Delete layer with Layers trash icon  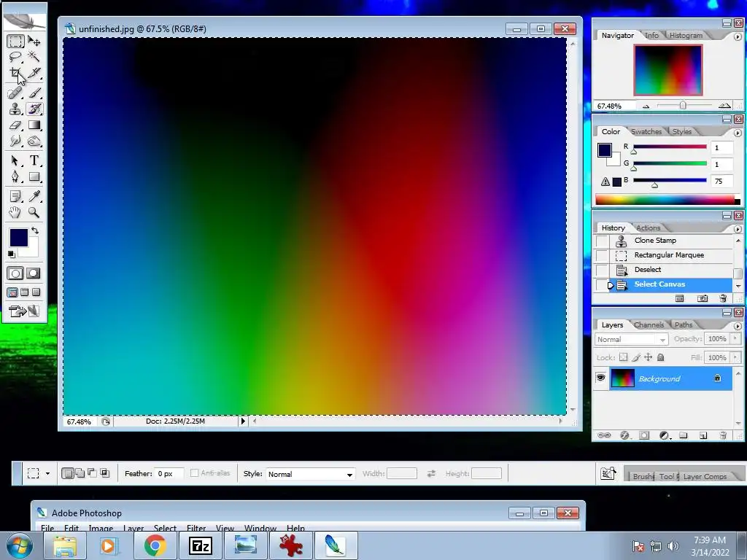pyautogui.click(x=723, y=435)
